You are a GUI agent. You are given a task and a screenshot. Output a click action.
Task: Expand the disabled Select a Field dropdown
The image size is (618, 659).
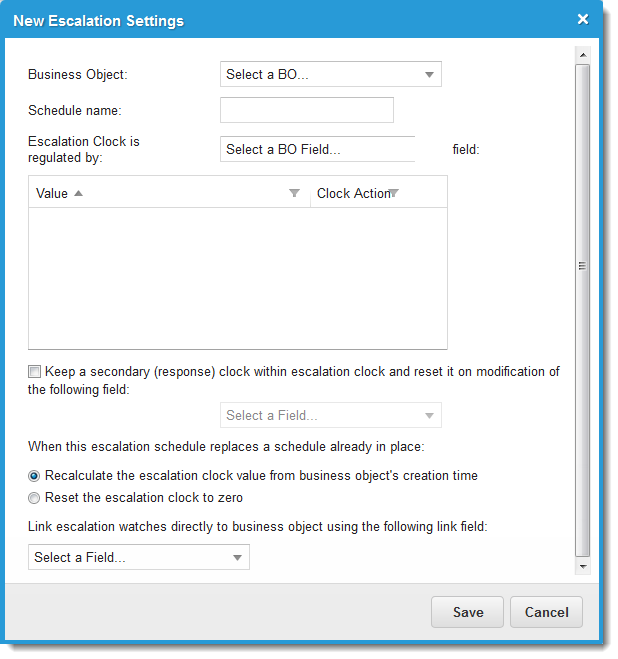[330, 415]
